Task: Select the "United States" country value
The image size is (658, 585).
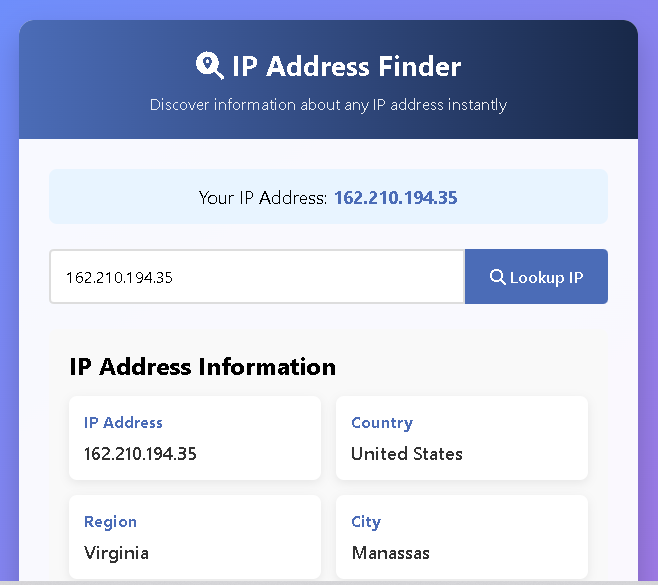Action: [407, 453]
